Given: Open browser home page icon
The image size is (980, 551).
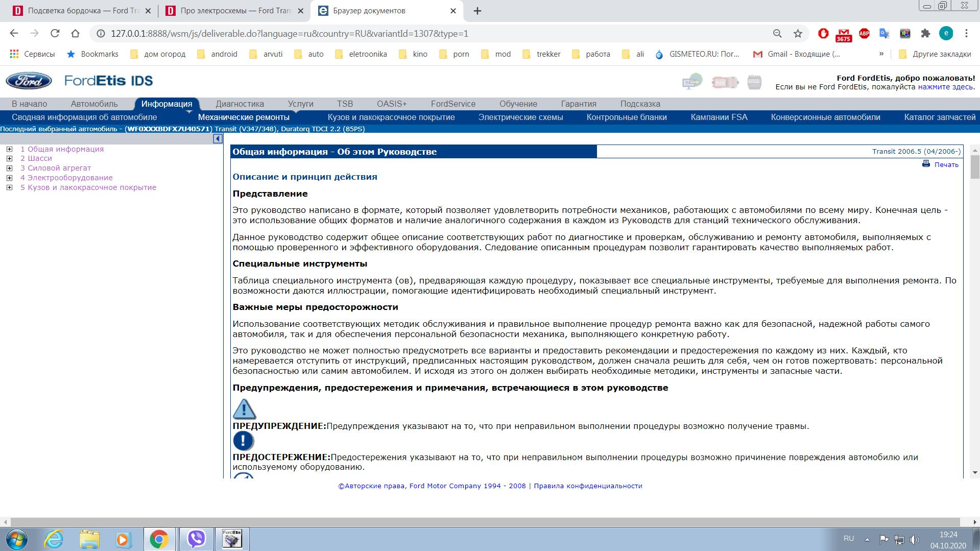Looking at the screenshot, I should click(x=75, y=34).
